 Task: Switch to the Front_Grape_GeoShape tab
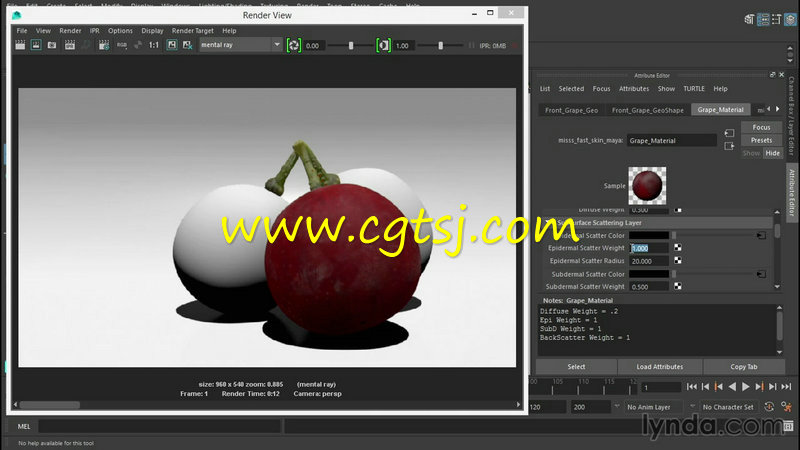point(647,110)
